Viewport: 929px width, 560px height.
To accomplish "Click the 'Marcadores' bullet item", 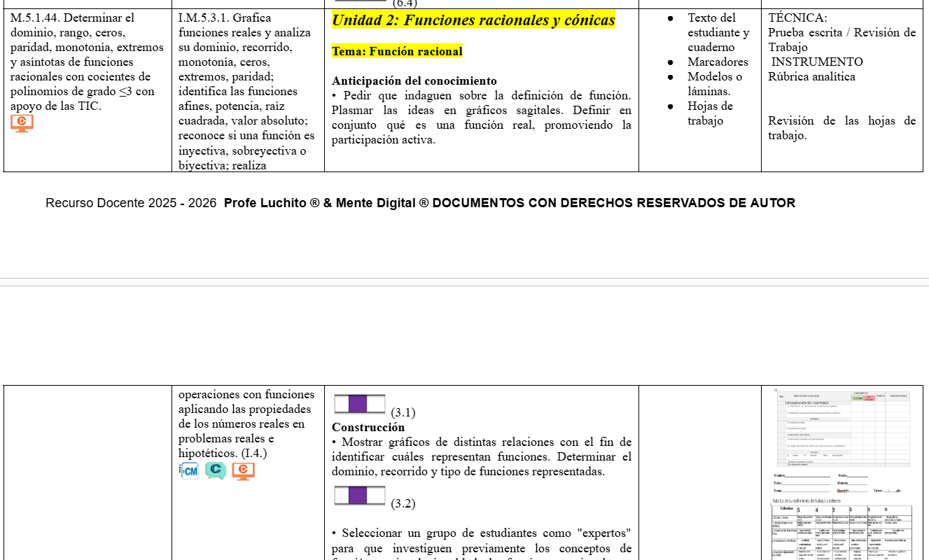I will pos(718,62).
